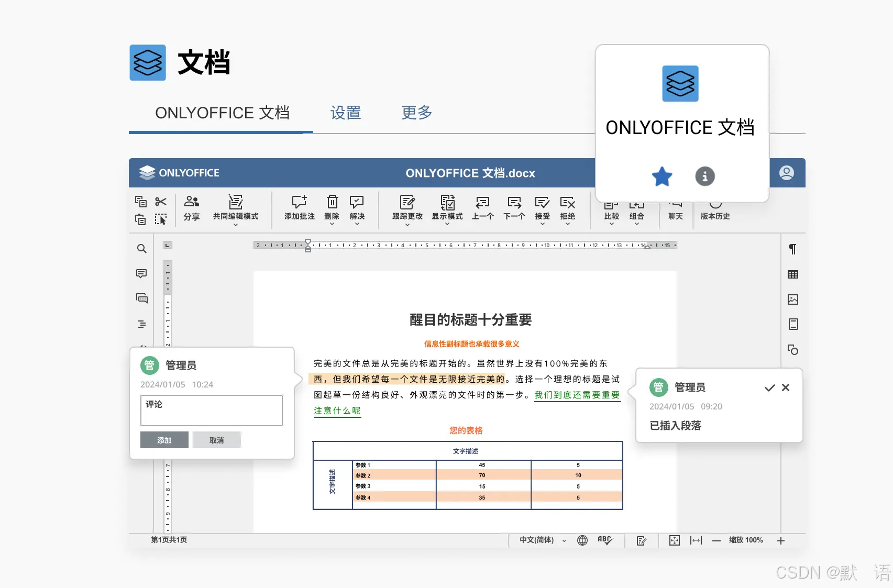The image size is (893, 588).
Task: Expand the 删除 comment dropdown
Action: coord(332,225)
